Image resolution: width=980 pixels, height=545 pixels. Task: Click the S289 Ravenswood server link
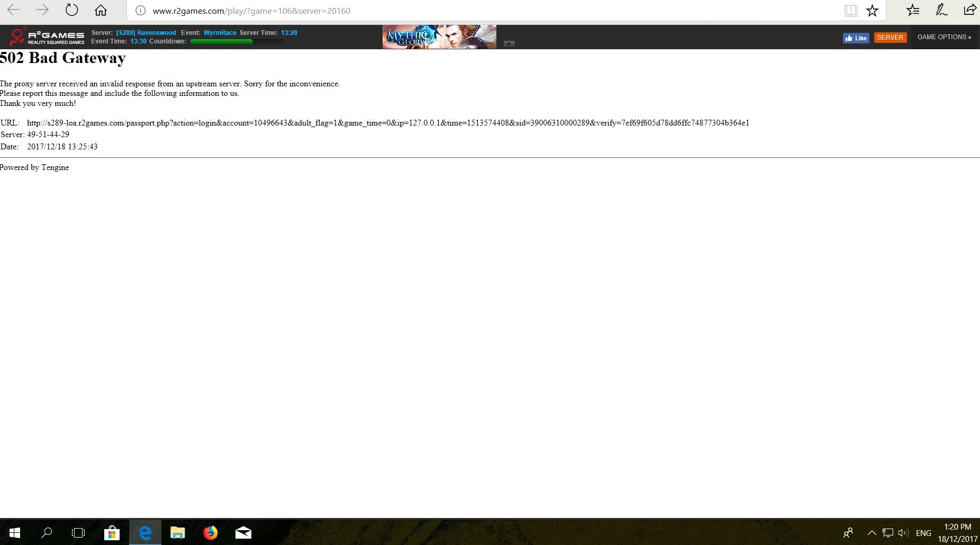[x=146, y=33]
